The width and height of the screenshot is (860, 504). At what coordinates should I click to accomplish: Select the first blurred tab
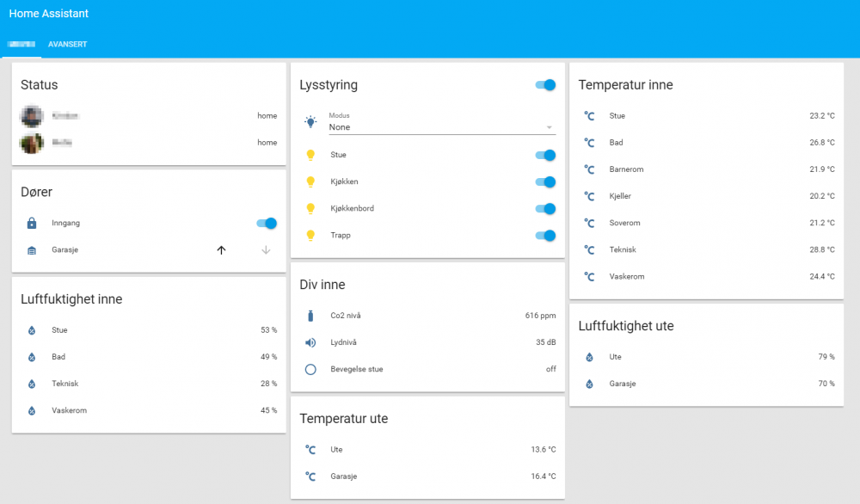pyautogui.click(x=21, y=44)
